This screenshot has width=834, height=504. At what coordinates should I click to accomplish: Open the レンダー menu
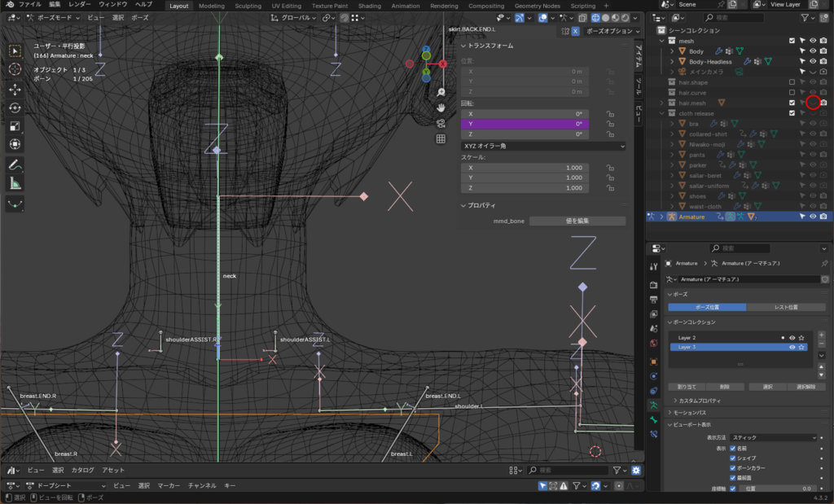click(80, 5)
